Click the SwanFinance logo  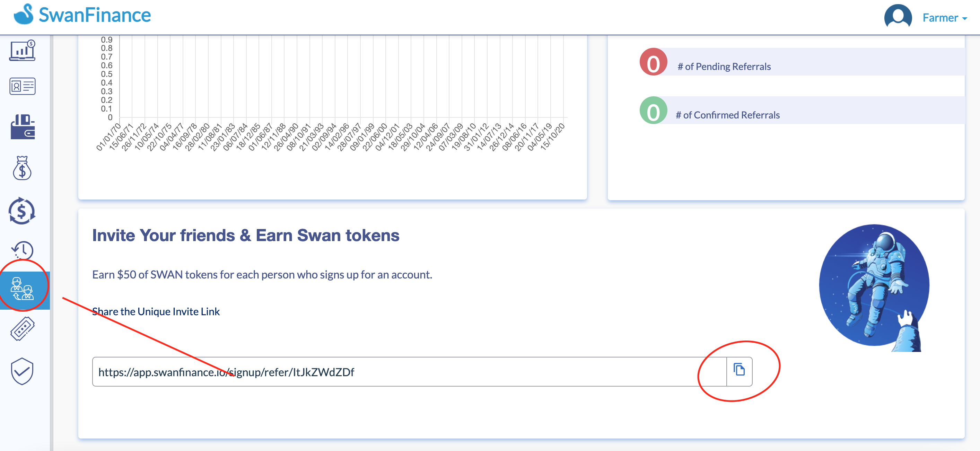click(82, 15)
